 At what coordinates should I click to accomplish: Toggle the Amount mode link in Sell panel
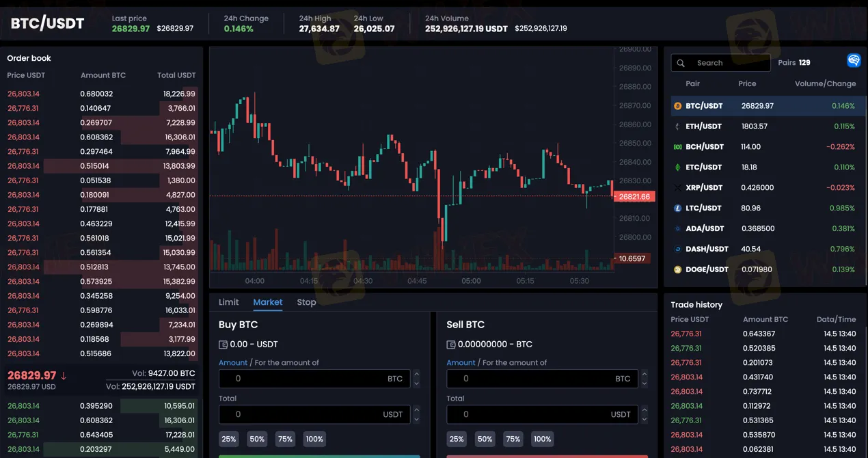[461, 362]
